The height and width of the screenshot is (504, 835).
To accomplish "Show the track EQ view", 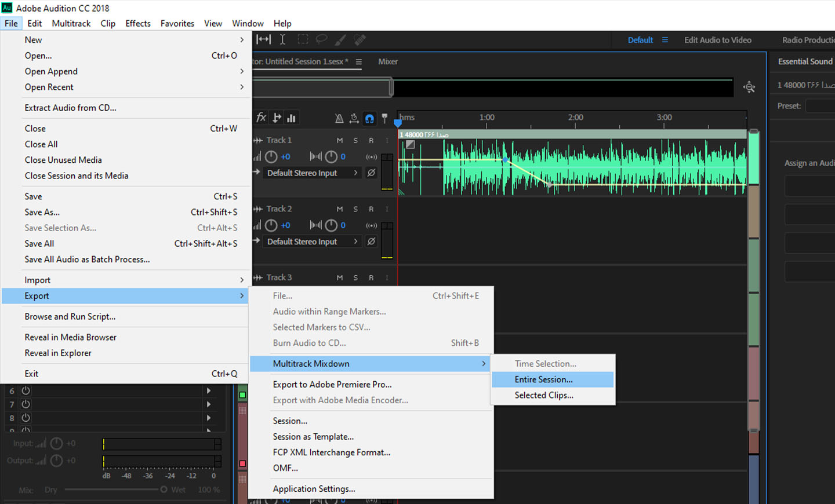I will tap(291, 118).
